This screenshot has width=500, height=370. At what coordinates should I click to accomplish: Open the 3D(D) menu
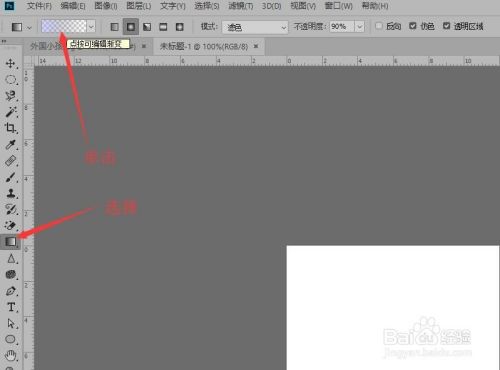pyautogui.click(x=271, y=6)
